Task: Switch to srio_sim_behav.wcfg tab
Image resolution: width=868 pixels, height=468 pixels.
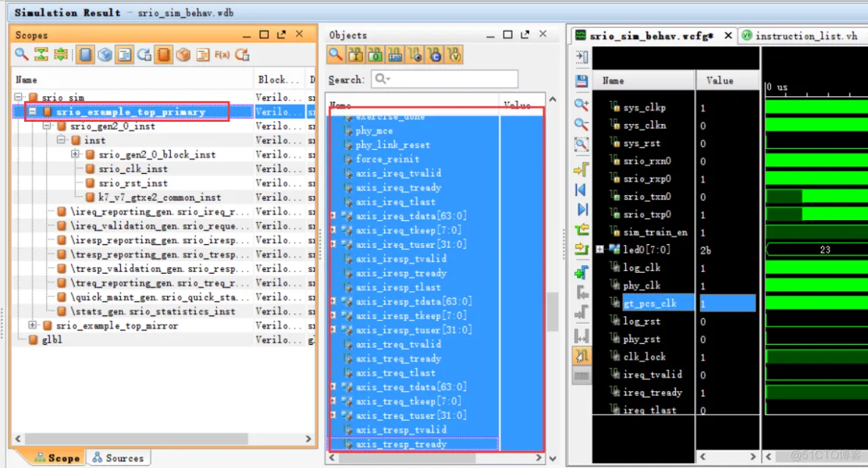Action: point(652,35)
